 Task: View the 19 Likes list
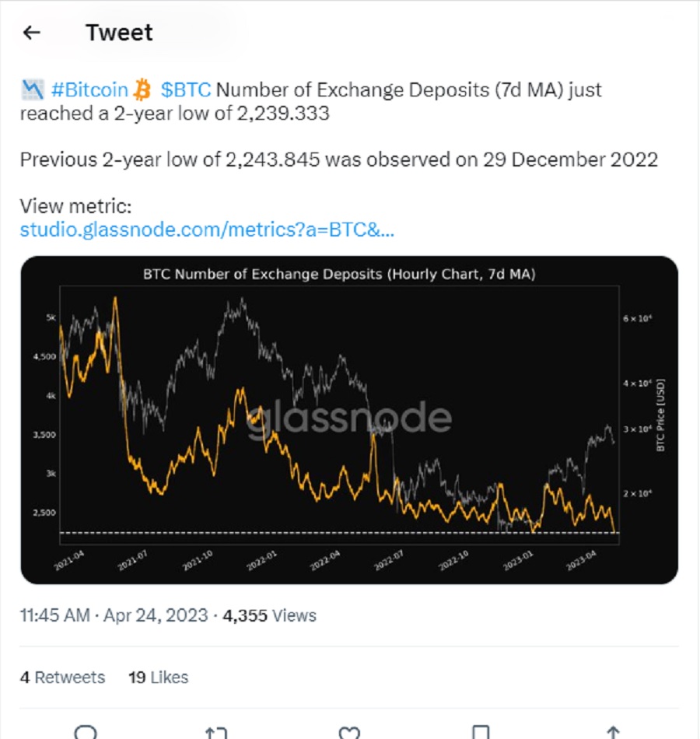point(159,678)
